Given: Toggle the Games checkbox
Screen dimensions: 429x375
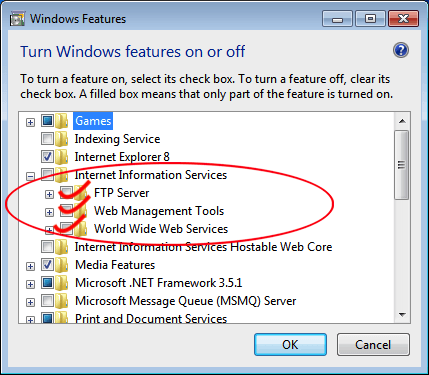Looking at the screenshot, I should [47, 121].
